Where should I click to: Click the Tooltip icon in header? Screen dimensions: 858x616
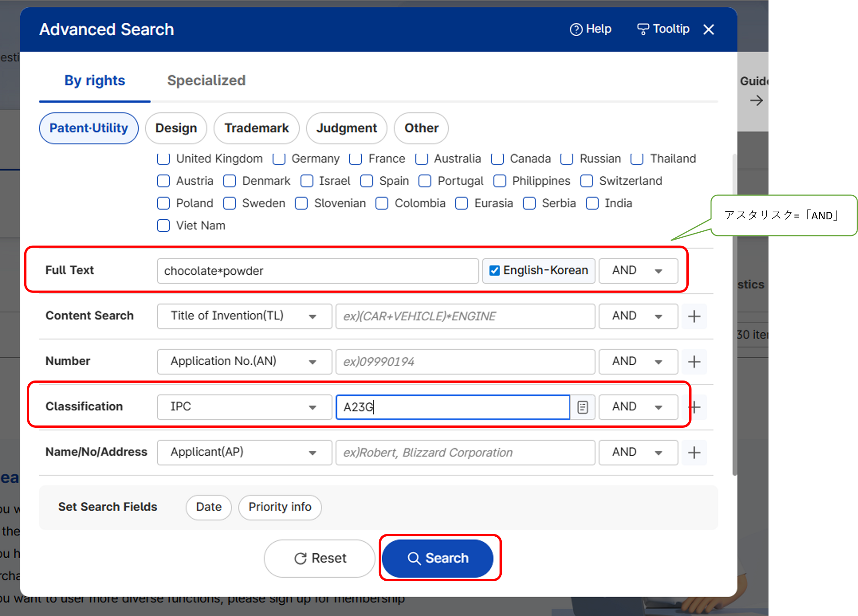(643, 29)
